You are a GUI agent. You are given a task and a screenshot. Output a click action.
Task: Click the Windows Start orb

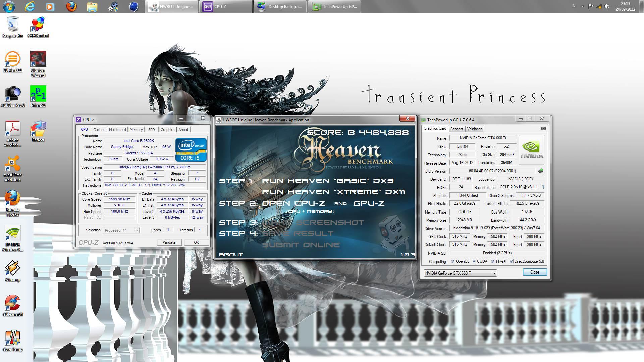[x=9, y=6]
